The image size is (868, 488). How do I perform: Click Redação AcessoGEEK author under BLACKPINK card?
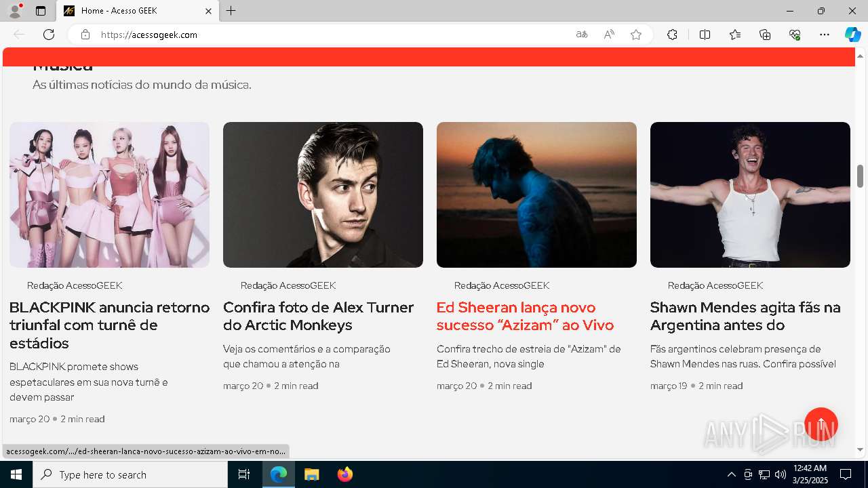click(x=75, y=285)
